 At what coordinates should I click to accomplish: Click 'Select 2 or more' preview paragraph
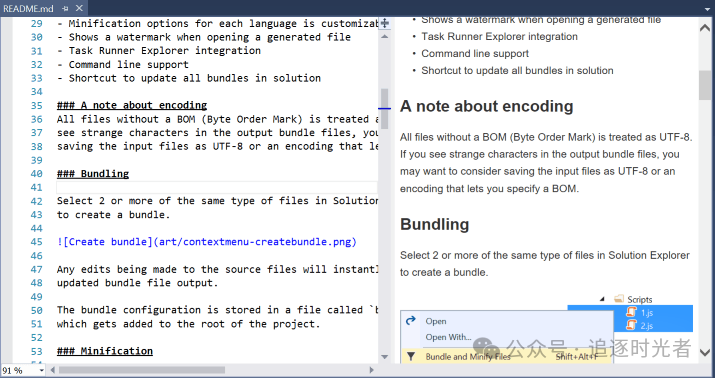(x=545, y=264)
